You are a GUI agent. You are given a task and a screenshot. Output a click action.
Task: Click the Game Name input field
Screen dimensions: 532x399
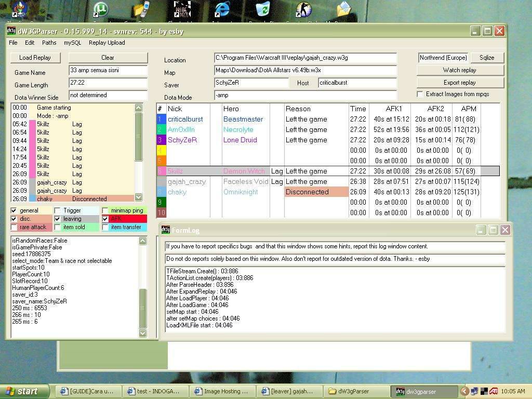click(108, 71)
